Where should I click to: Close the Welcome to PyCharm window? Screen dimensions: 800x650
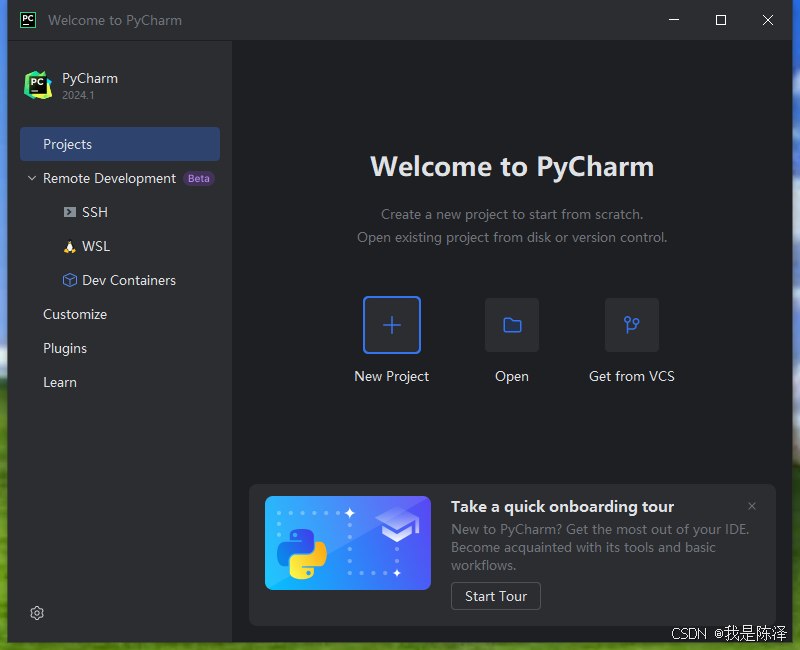(x=768, y=20)
